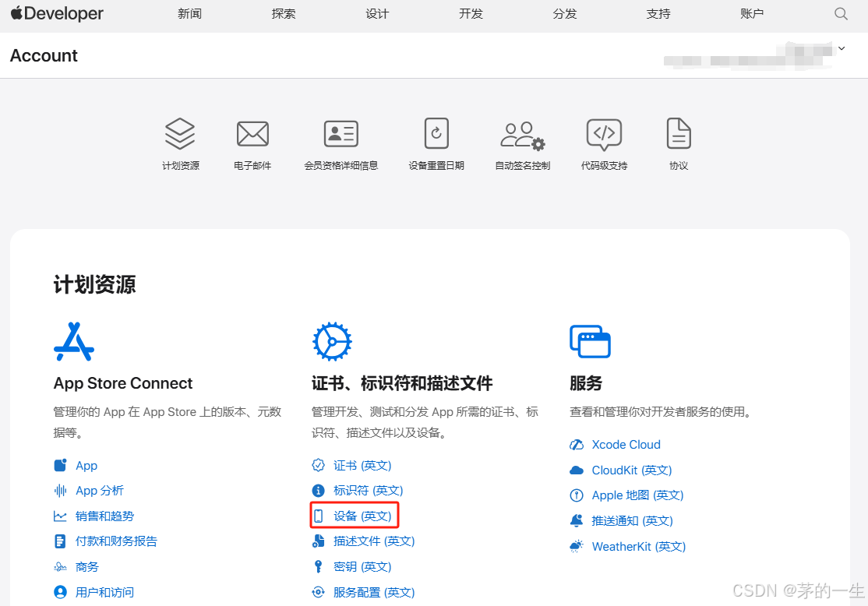The height and width of the screenshot is (606, 868).
Task: Open the 标识符 (英文) link
Action: (368, 491)
